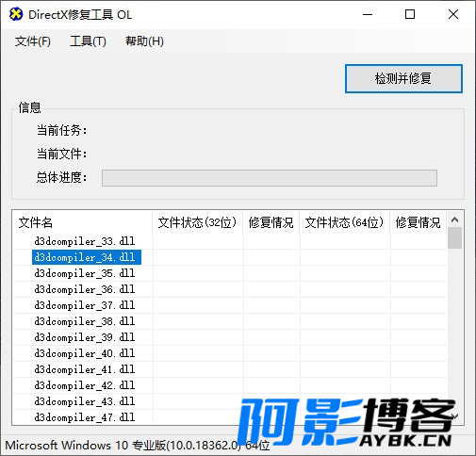476x456 pixels.
Task: Click the list scrollbar up arrow
Action: coord(454,220)
